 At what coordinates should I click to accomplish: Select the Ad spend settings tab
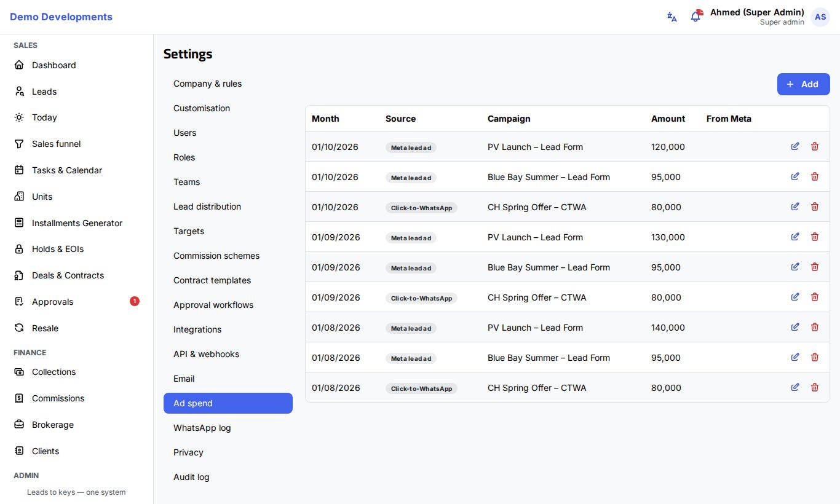228,403
